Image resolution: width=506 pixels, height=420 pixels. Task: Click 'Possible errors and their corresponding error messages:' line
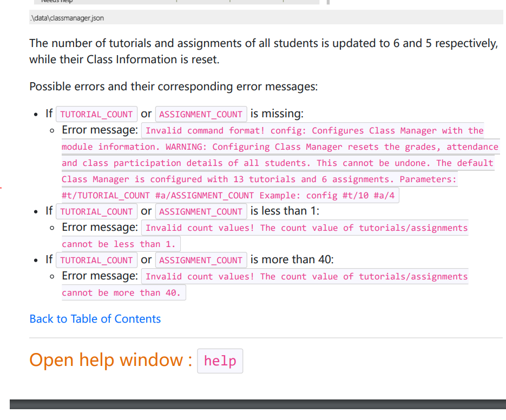point(174,86)
